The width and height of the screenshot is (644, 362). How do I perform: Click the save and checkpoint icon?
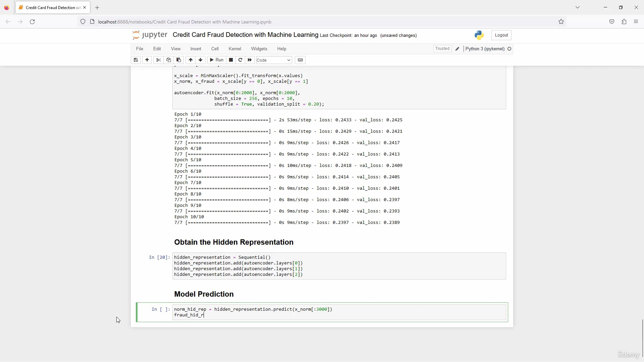[136, 60]
